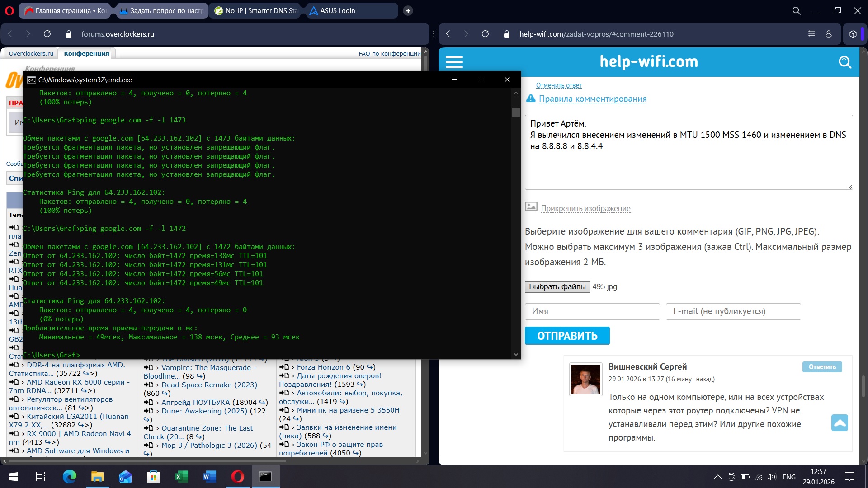Open Opera Easy Setup sliders icon
This screenshot has width=868, height=488.
811,34
